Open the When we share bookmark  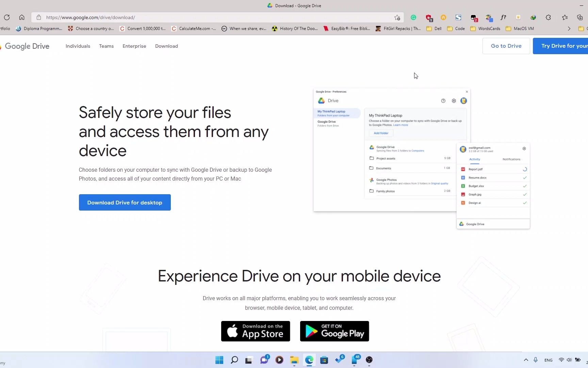244,29
